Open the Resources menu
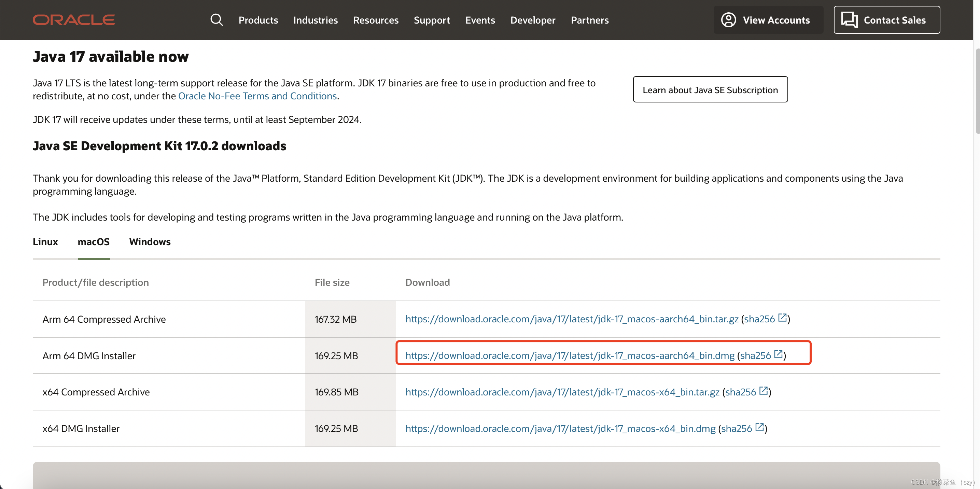Image resolution: width=980 pixels, height=489 pixels. [376, 20]
